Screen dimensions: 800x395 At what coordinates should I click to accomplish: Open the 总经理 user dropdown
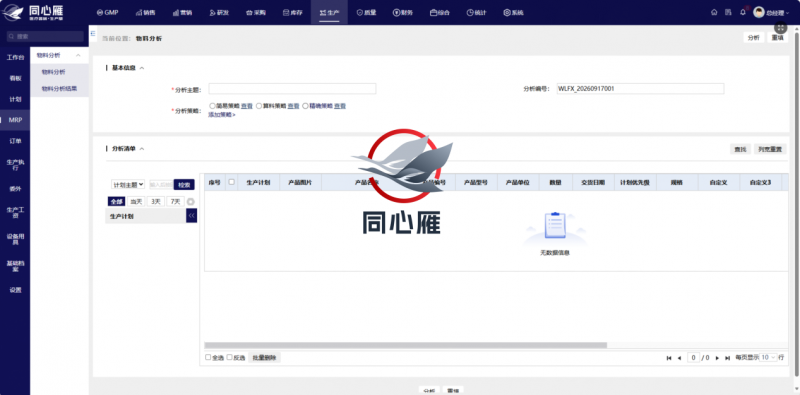click(x=777, y=13)
